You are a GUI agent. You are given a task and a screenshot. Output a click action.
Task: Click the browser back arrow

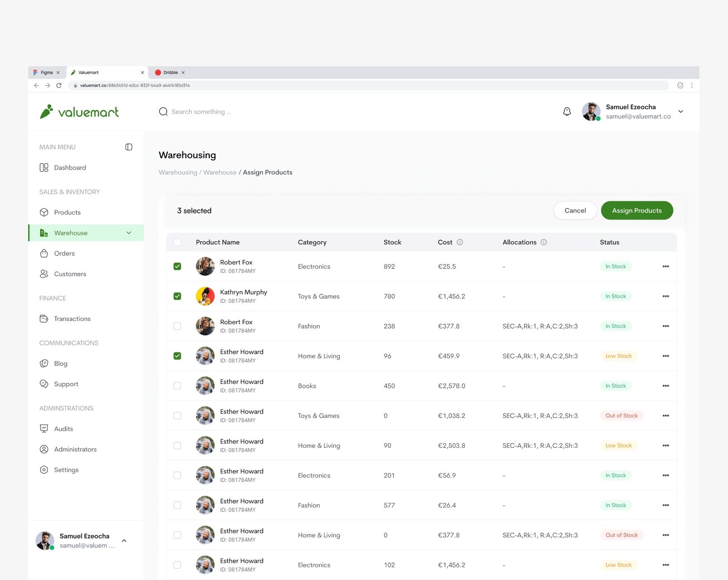[x=36, y=86]
